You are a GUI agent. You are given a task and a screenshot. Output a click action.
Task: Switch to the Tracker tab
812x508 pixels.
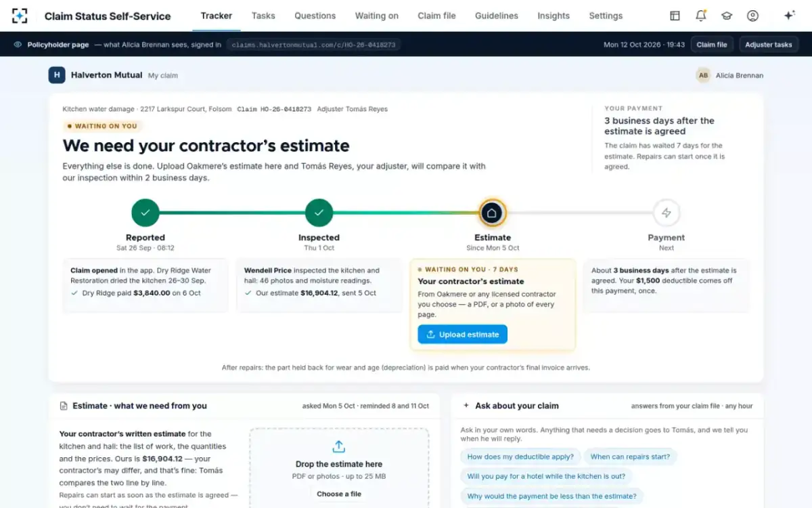tap(217, 16)
